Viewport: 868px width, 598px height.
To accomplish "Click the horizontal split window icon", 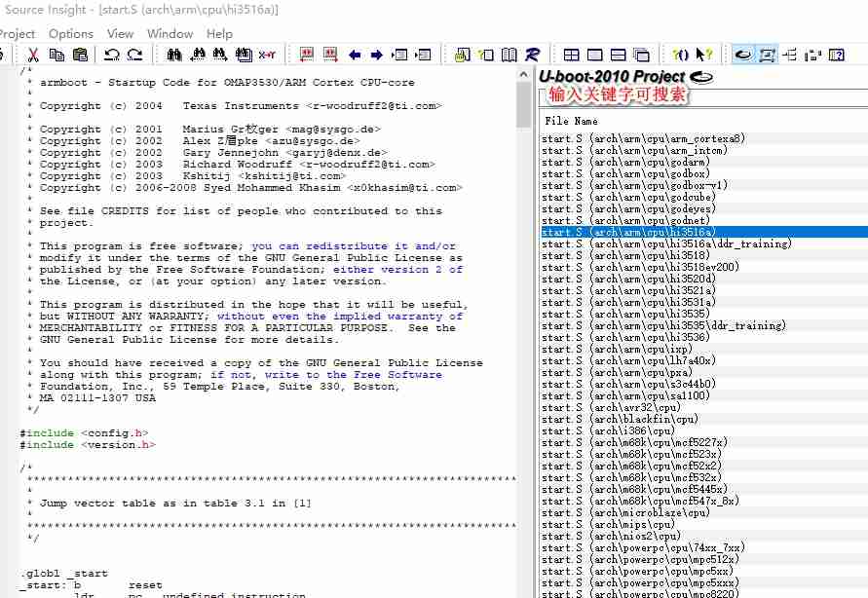I will pyautogui.click(x=618, y=55).
